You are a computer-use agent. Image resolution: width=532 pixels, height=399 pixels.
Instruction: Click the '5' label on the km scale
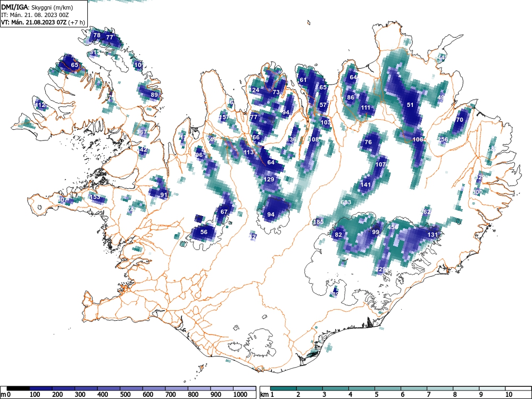(377, 395)
